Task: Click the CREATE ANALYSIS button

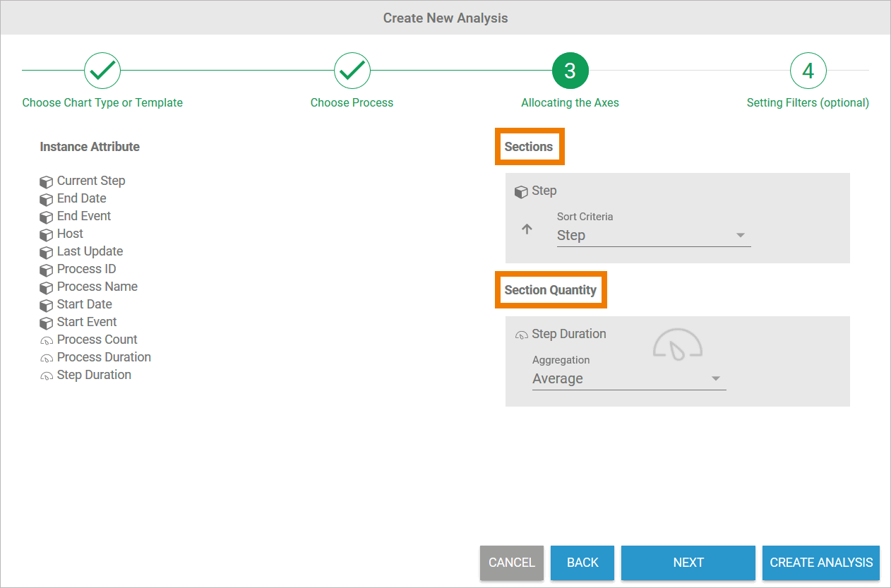Action: click(x=821, y=563)
